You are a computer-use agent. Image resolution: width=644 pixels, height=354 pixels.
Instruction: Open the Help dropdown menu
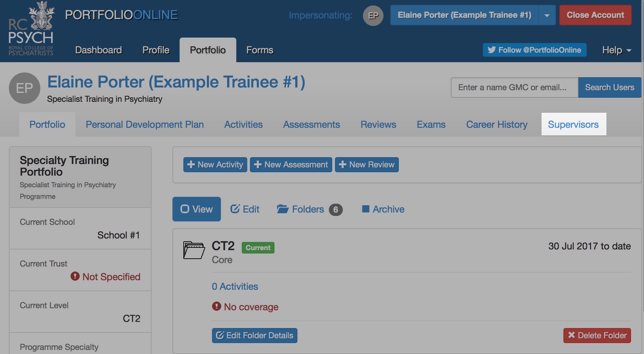[616, 50]
